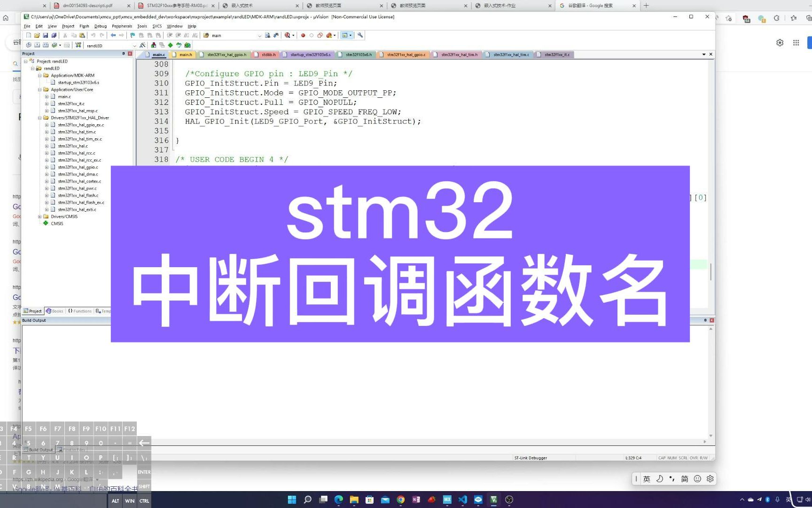The height and width of the screenshot is (508, 812).
Task: Expand the main.c tree node
Action: click(47, 96)
